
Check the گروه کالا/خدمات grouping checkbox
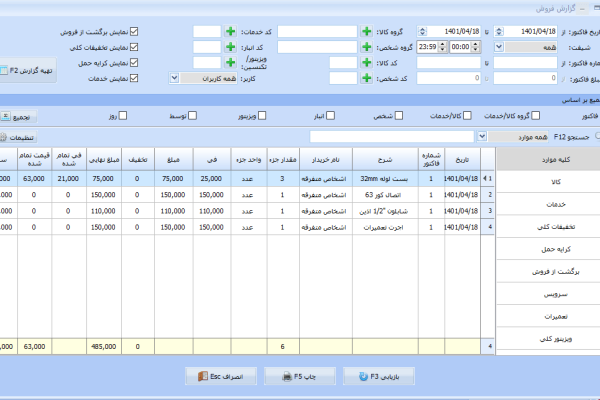pyautogui.click(x=536, y=116)
